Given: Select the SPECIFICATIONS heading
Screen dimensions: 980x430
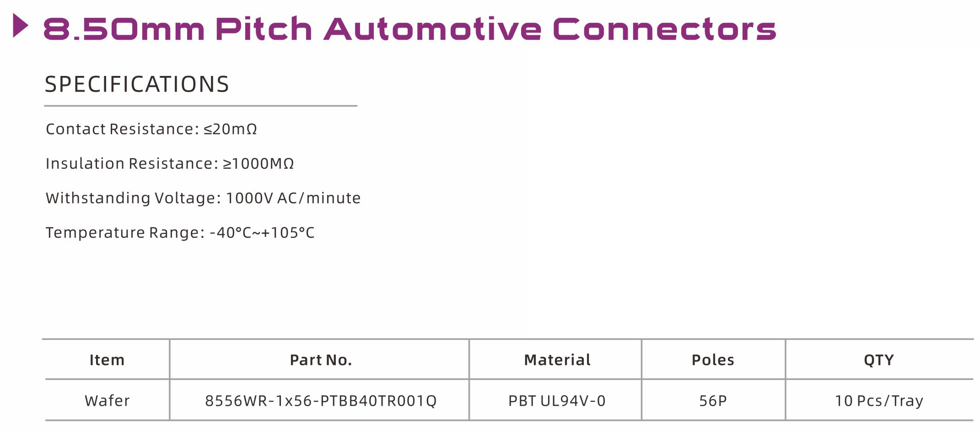Looking at the screenshot, I should (137, 85).
